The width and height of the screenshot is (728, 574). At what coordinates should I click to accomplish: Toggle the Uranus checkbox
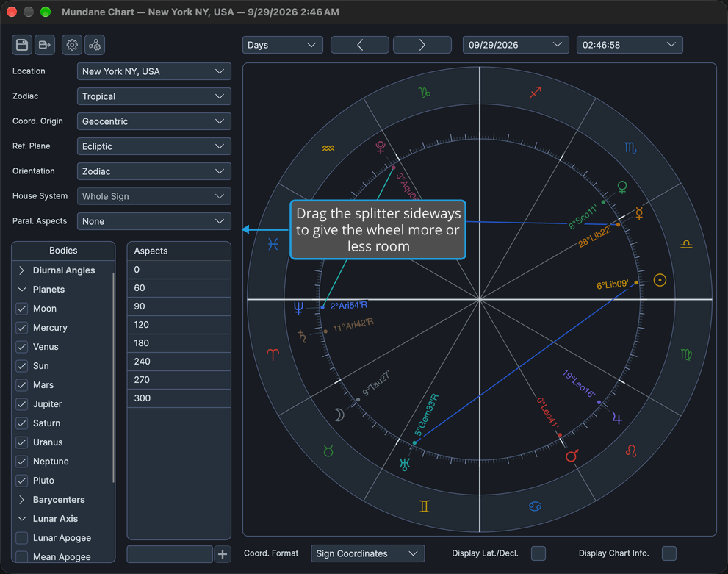pyautogui.click(x=22, y=442)
